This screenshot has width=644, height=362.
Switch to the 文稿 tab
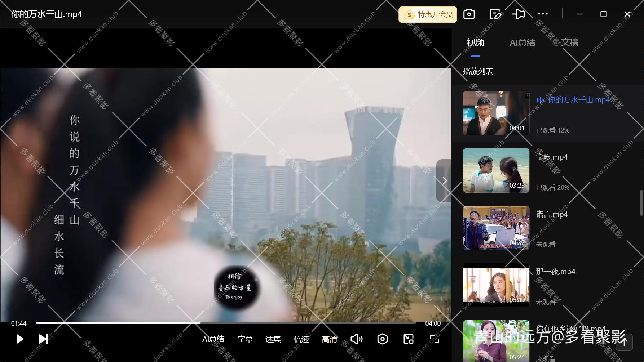(x=569, y=43)
